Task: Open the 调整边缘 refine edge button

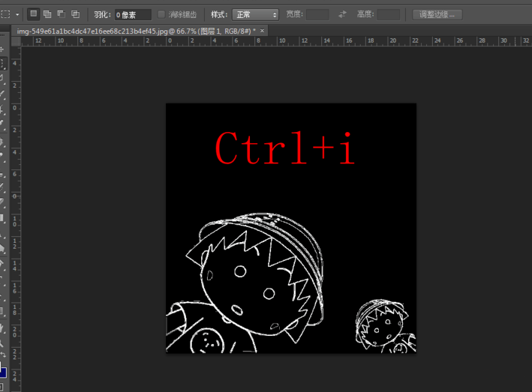Action: click(437, 14)
